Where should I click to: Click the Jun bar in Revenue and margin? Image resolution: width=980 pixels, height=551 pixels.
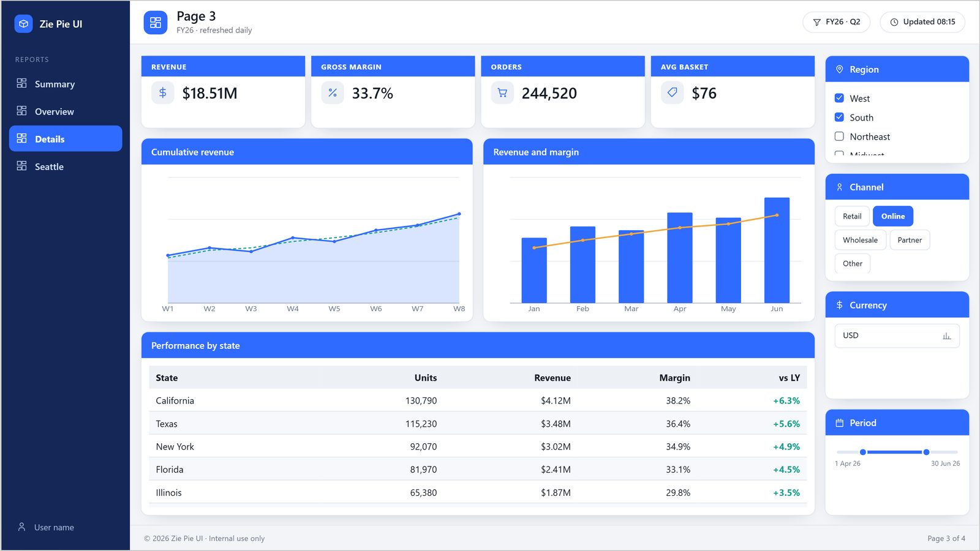(777, 250)
